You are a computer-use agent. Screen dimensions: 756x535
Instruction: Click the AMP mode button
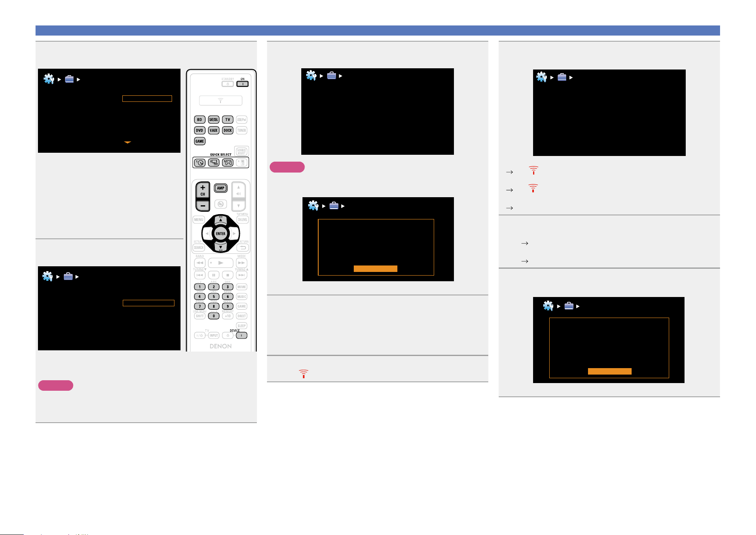coord(220,188)
